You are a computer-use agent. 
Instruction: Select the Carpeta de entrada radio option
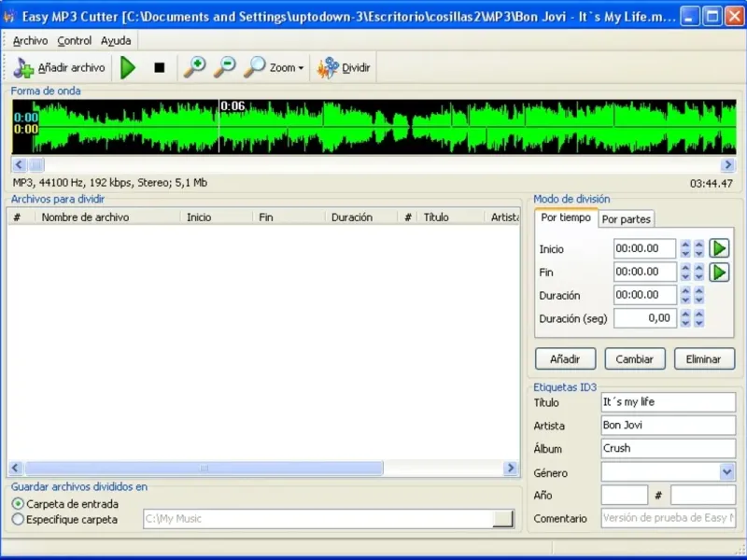coord(18,504)
